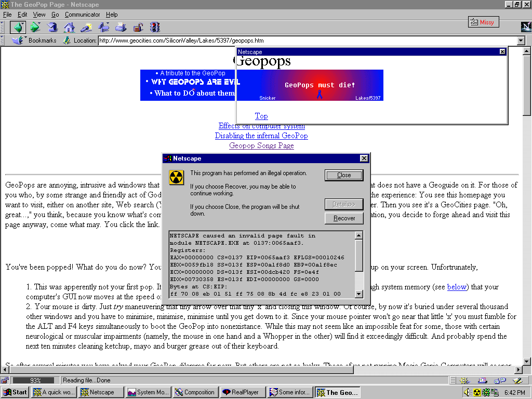Click page vertical scrollbar up arrow
The image size is (532, 399).
click(527, 51)
